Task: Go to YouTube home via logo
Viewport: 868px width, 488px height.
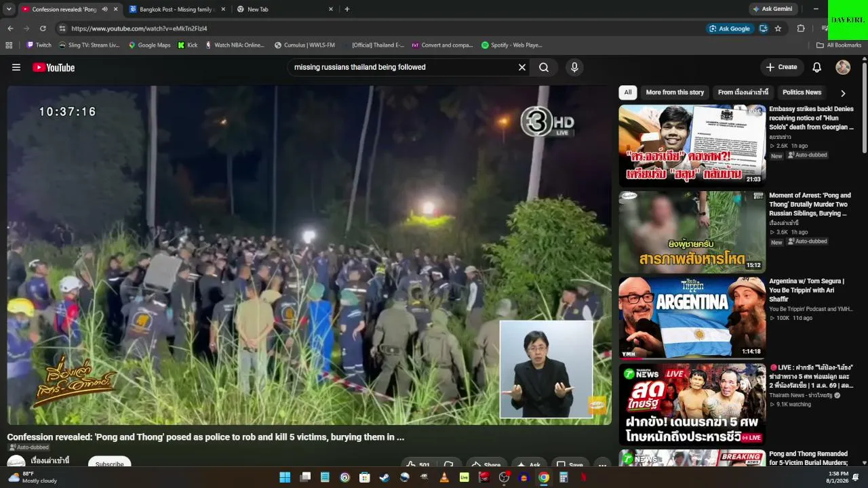Action: coord(54,67)
